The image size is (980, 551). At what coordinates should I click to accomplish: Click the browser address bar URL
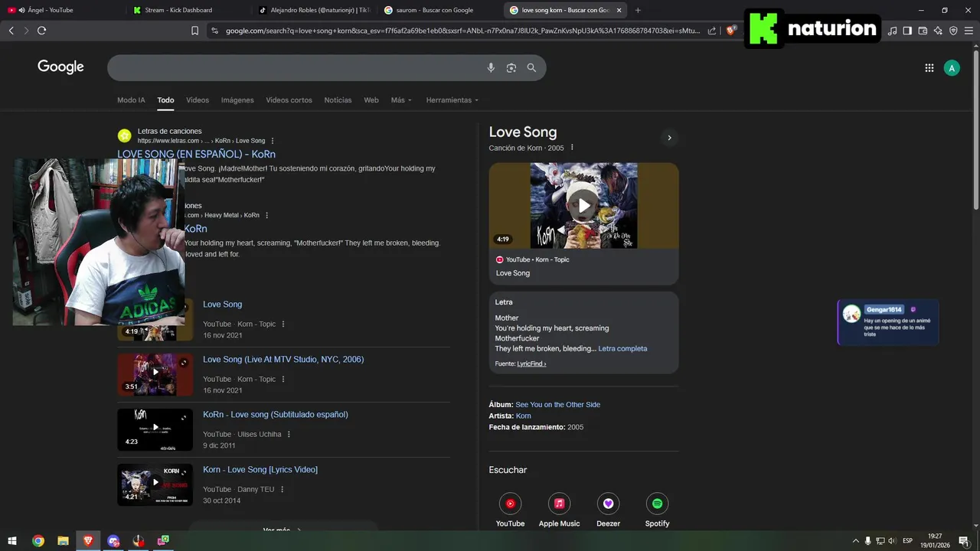pyautogui.click(x=463, y=31)
